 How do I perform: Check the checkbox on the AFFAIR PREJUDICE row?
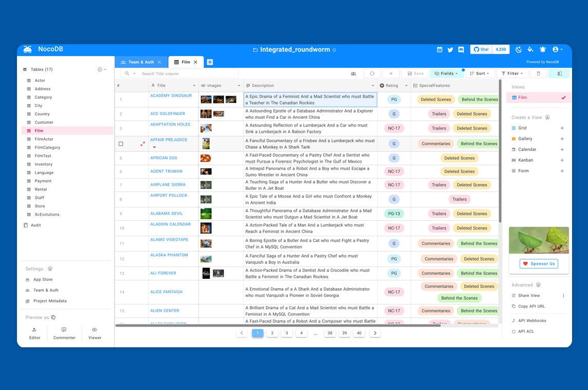121,144
